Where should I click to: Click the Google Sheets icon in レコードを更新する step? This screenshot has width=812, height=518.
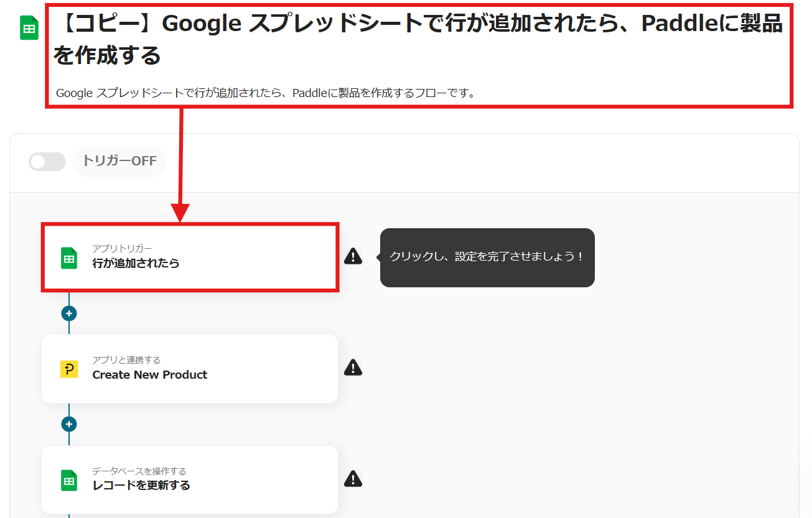69,481
